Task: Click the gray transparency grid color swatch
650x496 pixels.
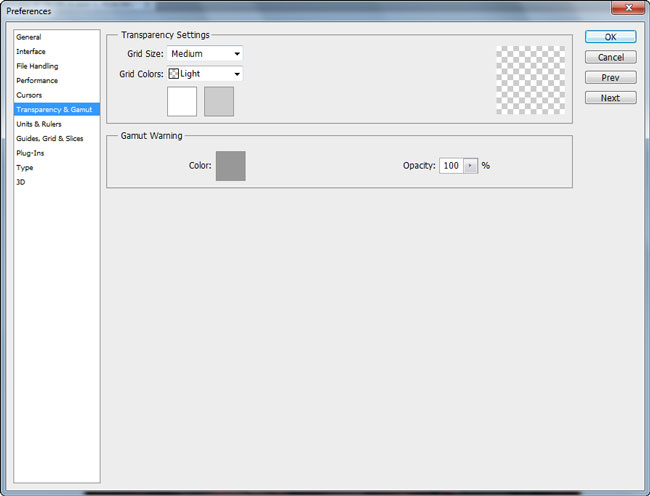Action: (219, 101)
